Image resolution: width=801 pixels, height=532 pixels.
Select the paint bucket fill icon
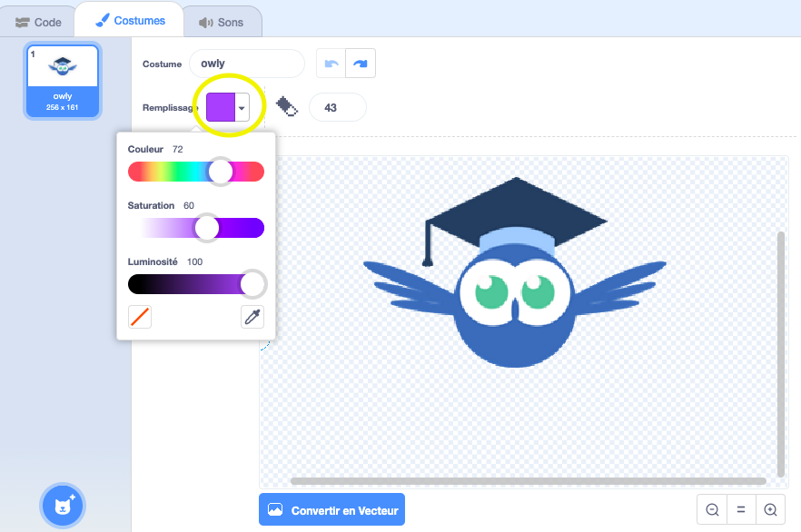[287, 107]
